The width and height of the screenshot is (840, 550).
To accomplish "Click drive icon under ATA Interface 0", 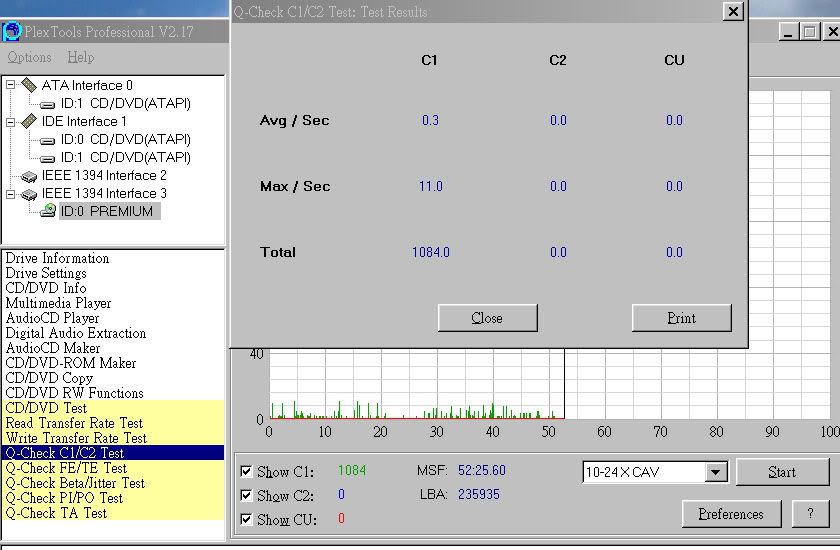I will (48, 104).
